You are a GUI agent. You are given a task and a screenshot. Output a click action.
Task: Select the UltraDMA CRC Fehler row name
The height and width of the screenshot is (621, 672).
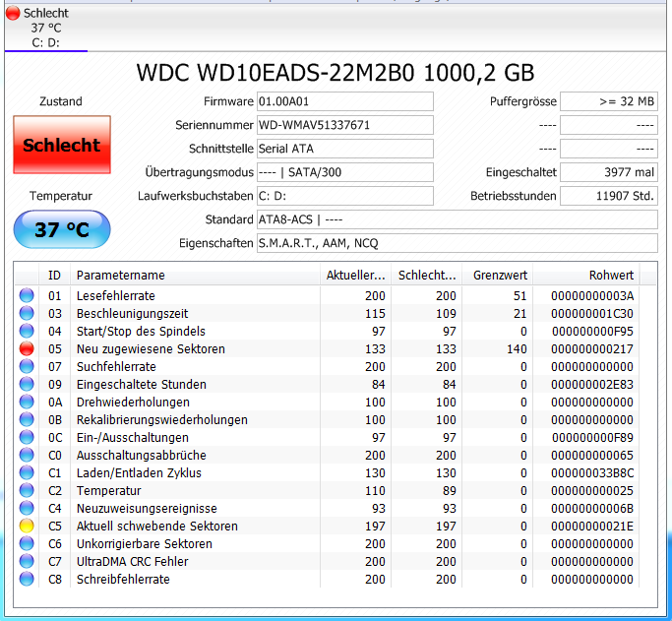tap(132, 561)
